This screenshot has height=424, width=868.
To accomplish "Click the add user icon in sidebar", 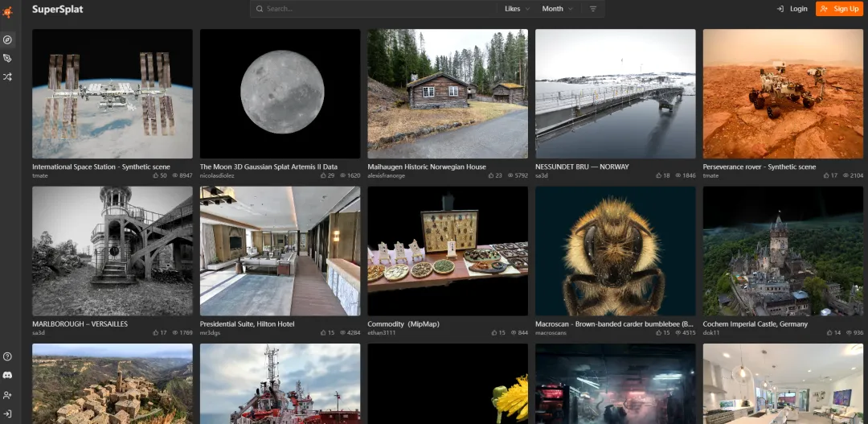I will (x=7, y=394).
